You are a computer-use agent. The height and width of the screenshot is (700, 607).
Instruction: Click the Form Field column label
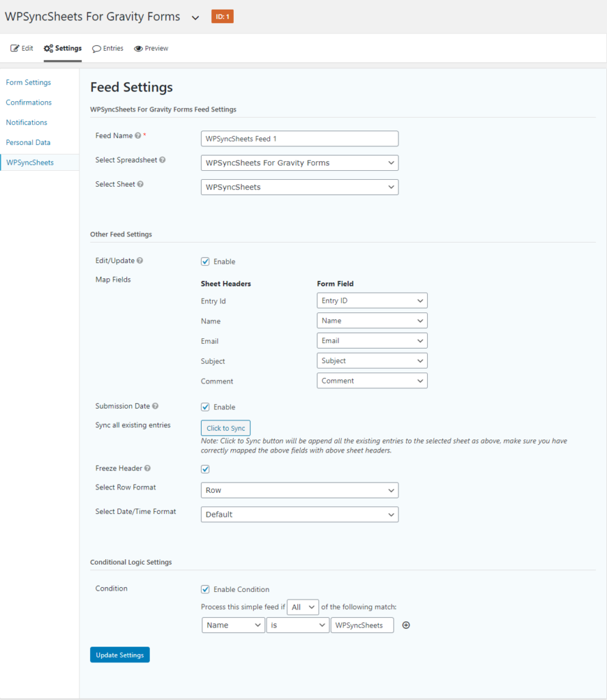click(335, 284)
